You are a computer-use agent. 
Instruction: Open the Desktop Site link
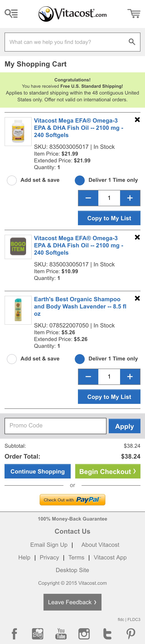pyautogui.click(x=72, y=570)
